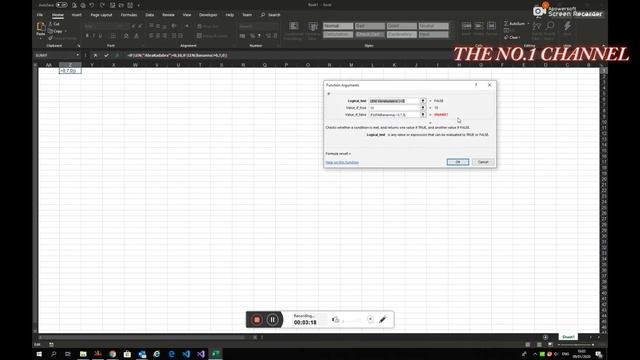Collapse dialog via Value_if_false range selector
Image resolution: width=640 pixels, height=360 pixels.
pyautogui.click(x=423, y=115)
